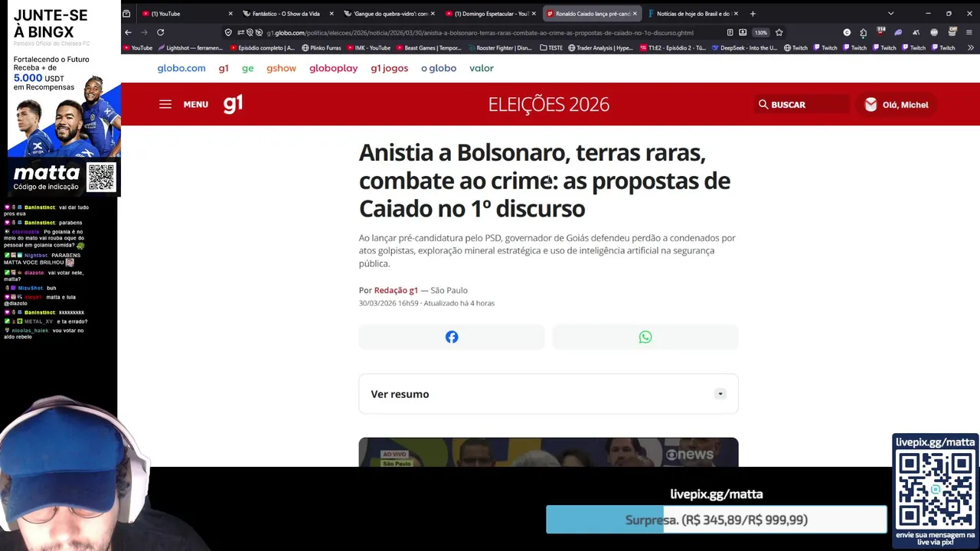Open the Lightshot bookmark
980x551 pixels.
point(191,47)
